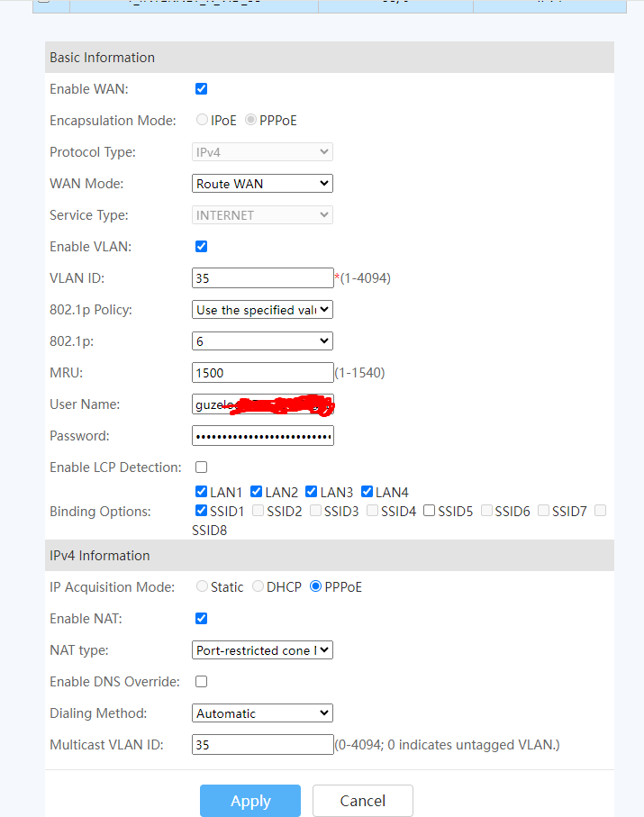Uncheck the SSID1 binding option
The image size is (644, 817).
tap(202, 511)
